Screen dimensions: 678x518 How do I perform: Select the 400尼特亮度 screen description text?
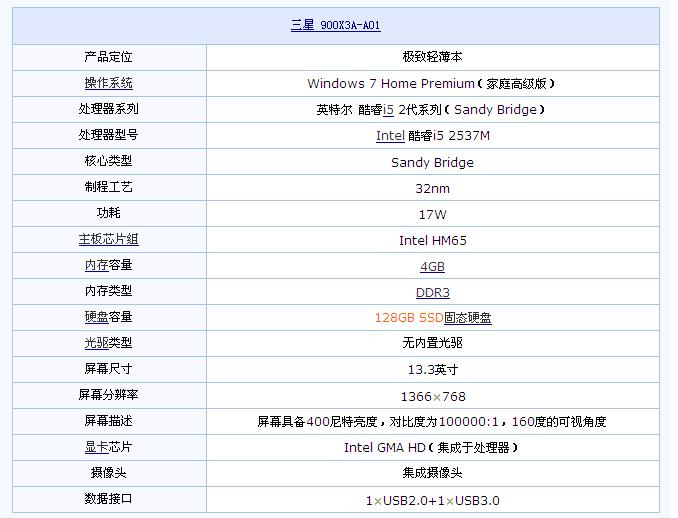[x=342, y=422]
